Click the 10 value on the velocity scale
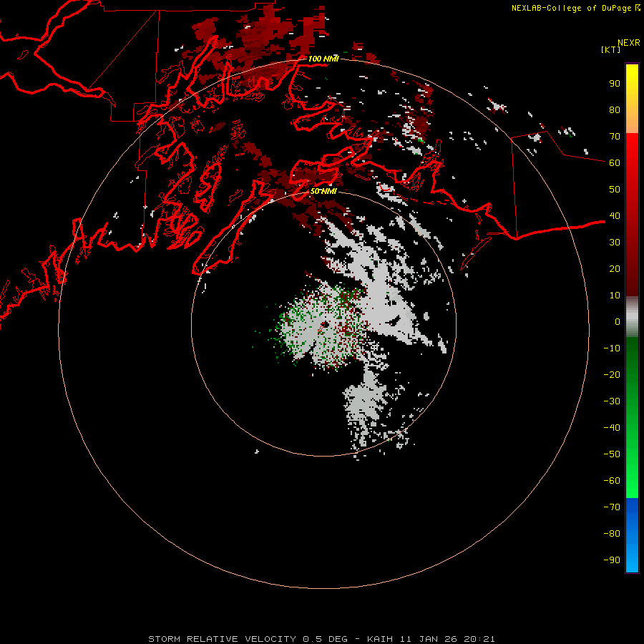This screenshot has height=644, width=644. coord(615,296)
